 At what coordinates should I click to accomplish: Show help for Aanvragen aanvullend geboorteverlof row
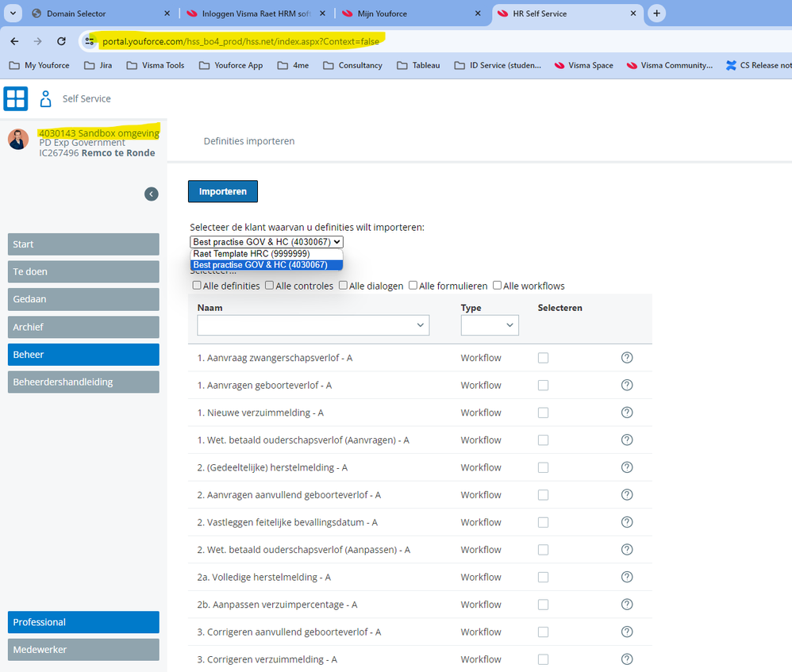pyautogui.click(x=627, y=495)
